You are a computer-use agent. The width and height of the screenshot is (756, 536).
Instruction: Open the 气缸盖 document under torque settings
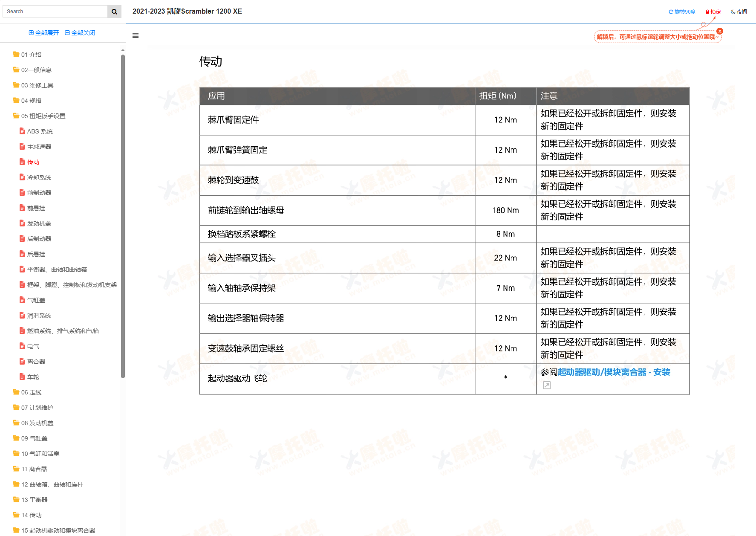click(x=32, y=300)
